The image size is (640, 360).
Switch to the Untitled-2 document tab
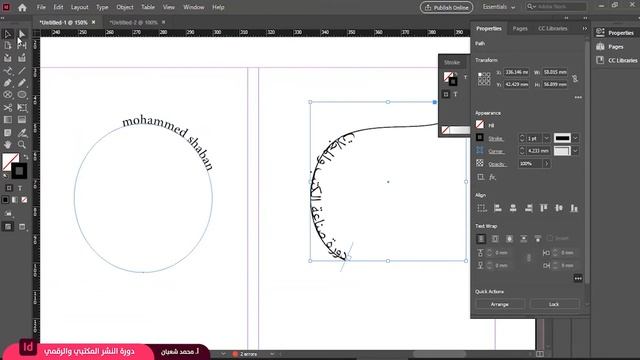pyautogui.click(x=133, y=22)
